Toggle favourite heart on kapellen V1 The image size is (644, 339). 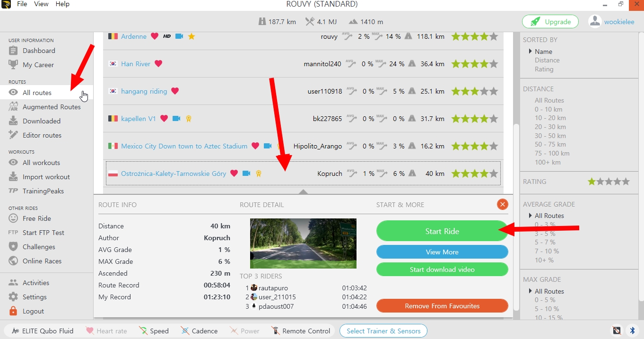(x=164, y=119)
